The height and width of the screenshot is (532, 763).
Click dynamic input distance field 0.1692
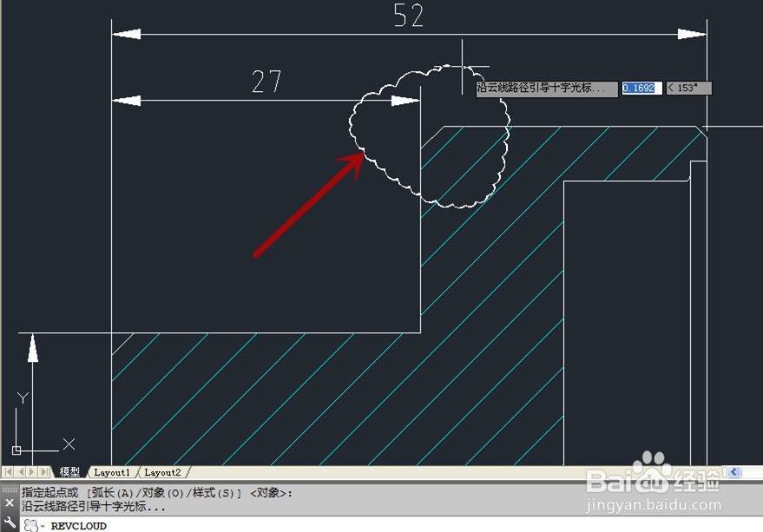641,89
